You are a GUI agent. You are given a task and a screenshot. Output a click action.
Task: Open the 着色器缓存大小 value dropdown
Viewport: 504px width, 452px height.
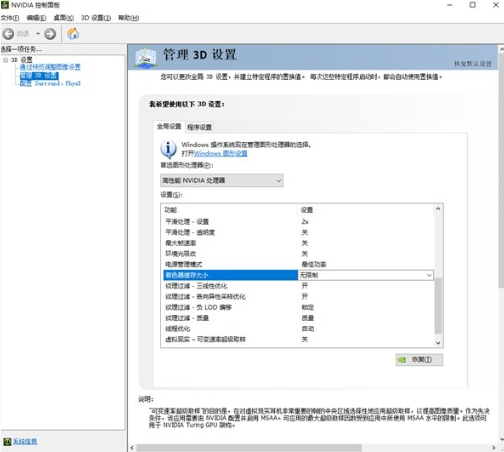click(366, 275)
